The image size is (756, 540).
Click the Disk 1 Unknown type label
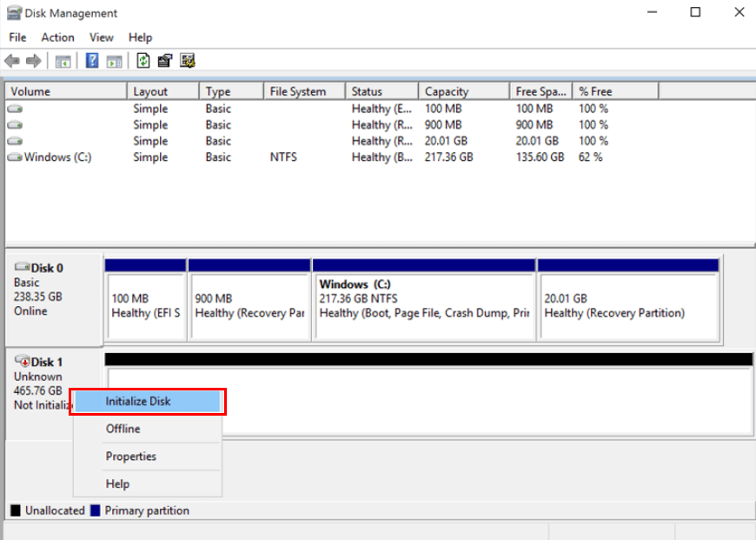[38, 377]
